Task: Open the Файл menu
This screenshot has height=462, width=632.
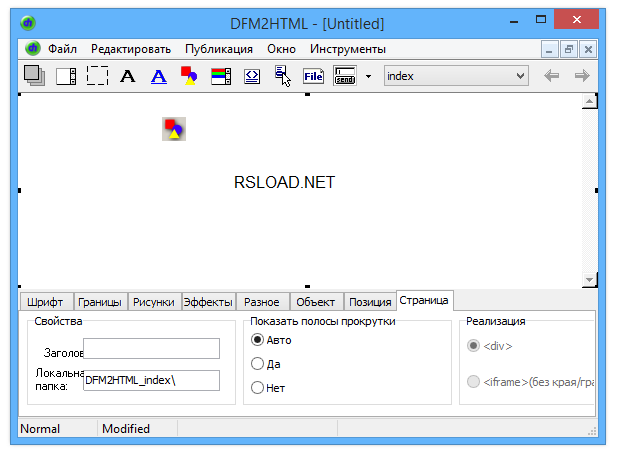Action: [62, 49]
